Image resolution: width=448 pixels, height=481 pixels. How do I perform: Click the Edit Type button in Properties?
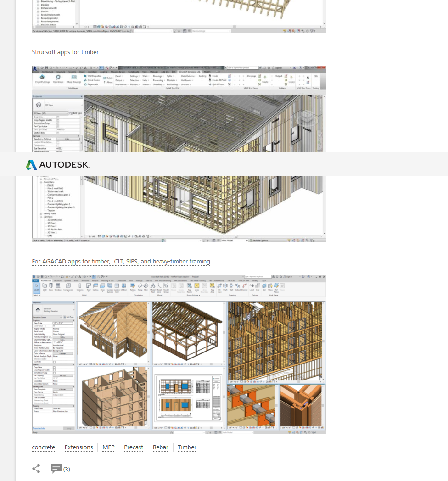tap(77, 113)
